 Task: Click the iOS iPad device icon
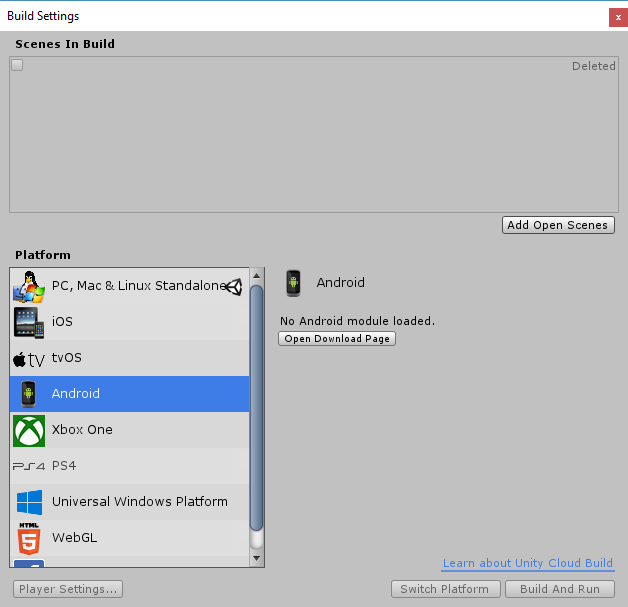click(29, 322)
